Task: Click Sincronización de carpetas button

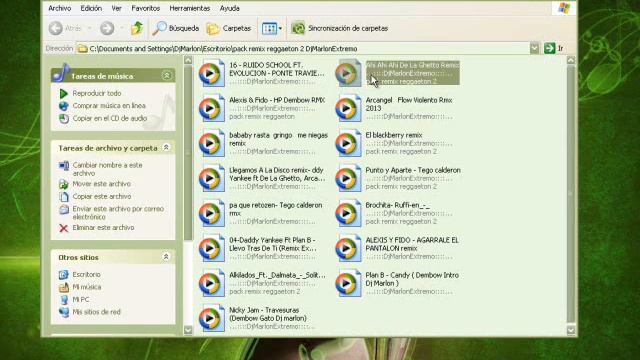Action: pos(339,28)
